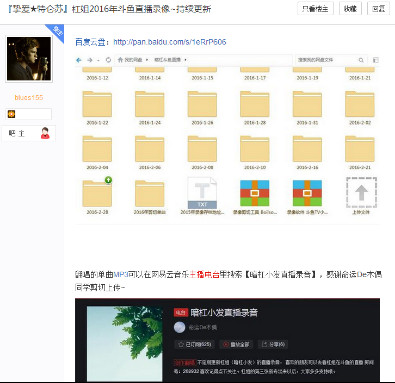Click the leafy radio cover image
The width and height of the screenshot is (395, 383).
(125, 344)
